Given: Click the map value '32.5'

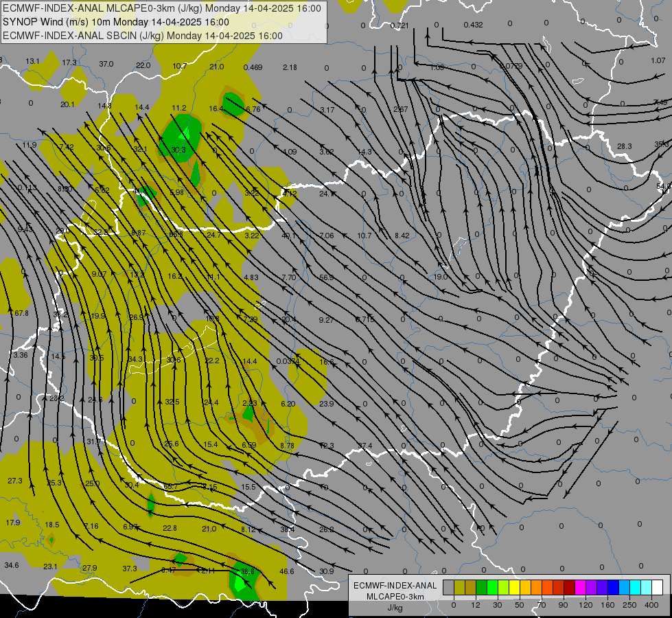Looking at the screenshot, I should click(172, 402).
